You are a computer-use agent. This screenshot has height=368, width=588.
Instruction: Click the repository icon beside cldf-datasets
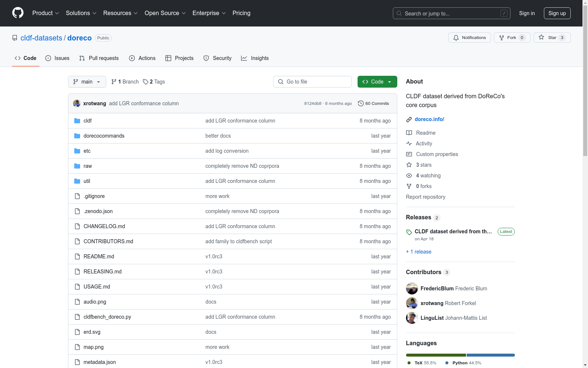pyautogui.click(x=15, y=38)
